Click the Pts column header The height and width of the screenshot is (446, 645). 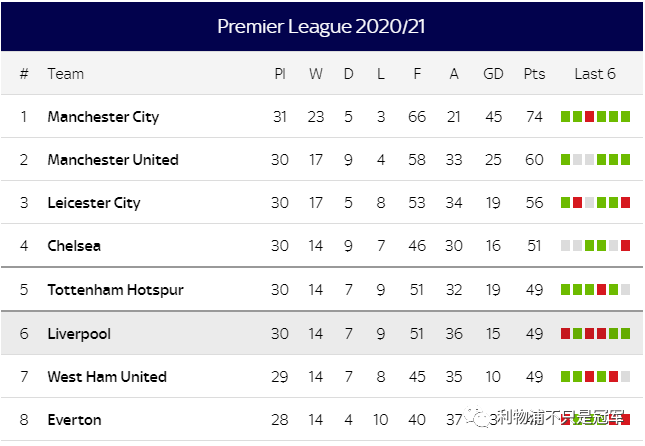point(534,74)
